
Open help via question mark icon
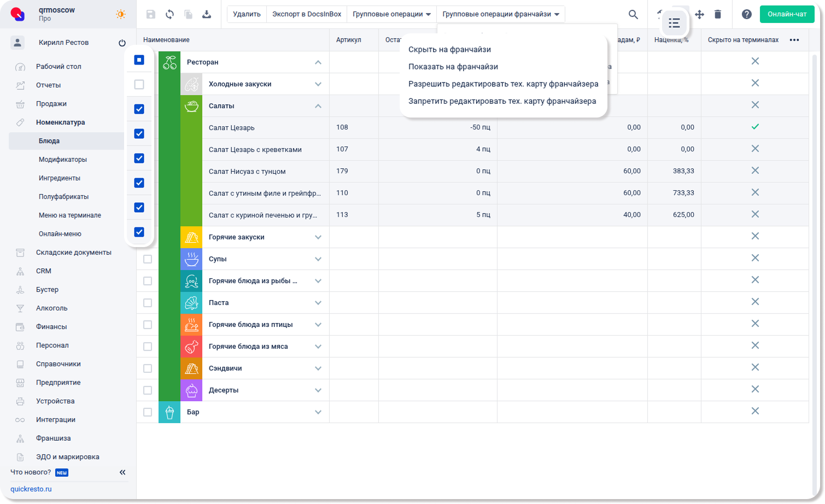pos(746,15)
